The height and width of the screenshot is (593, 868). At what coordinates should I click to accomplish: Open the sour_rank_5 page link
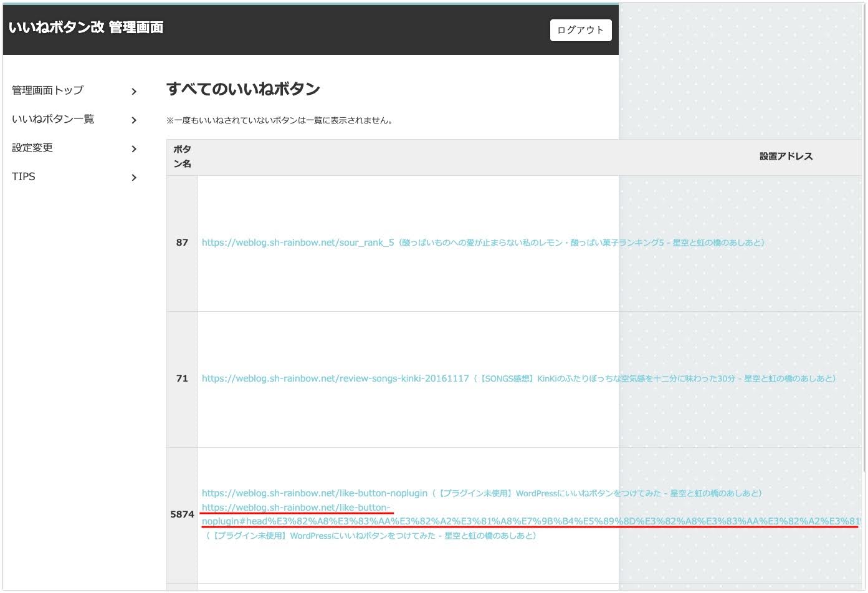298,243
